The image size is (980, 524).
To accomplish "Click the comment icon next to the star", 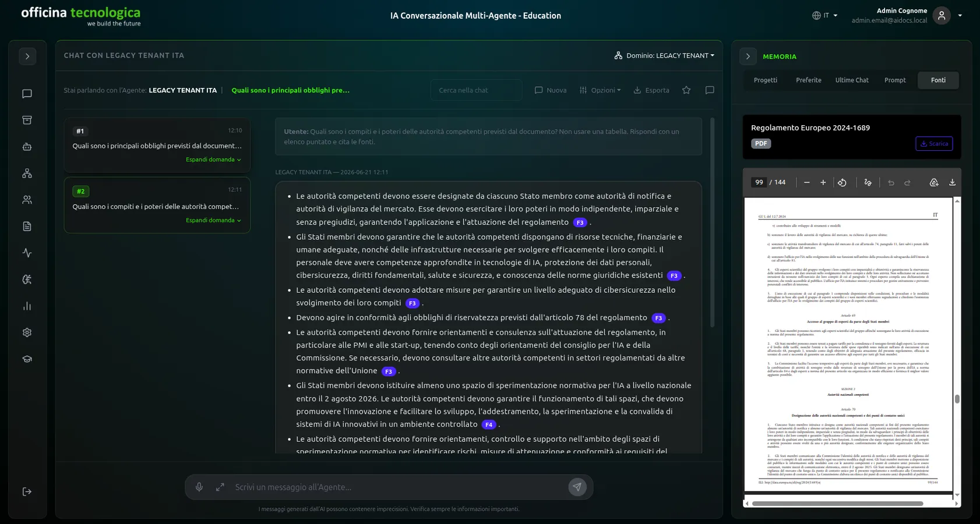I will (710, 90).
